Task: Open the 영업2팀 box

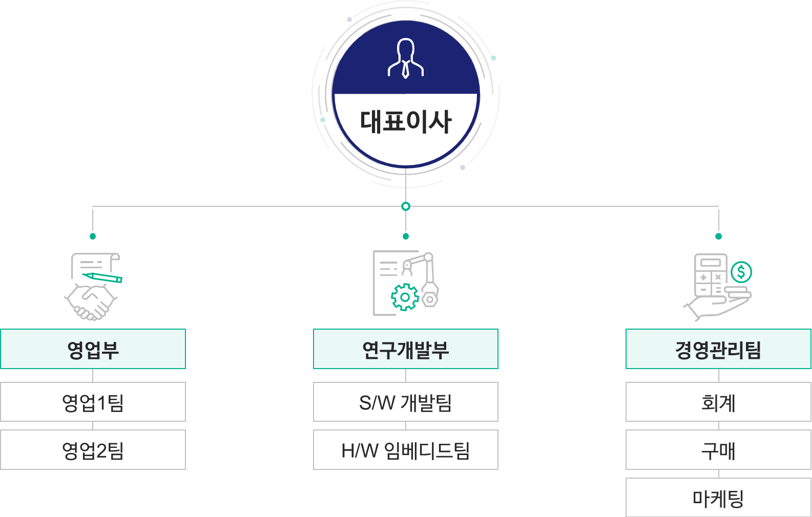Action: tap(93, 450)
